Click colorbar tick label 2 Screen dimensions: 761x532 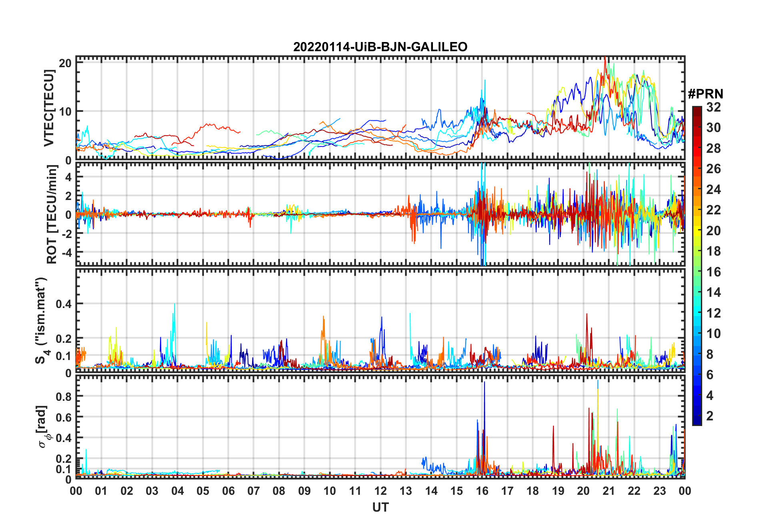(x=710, y=416)
